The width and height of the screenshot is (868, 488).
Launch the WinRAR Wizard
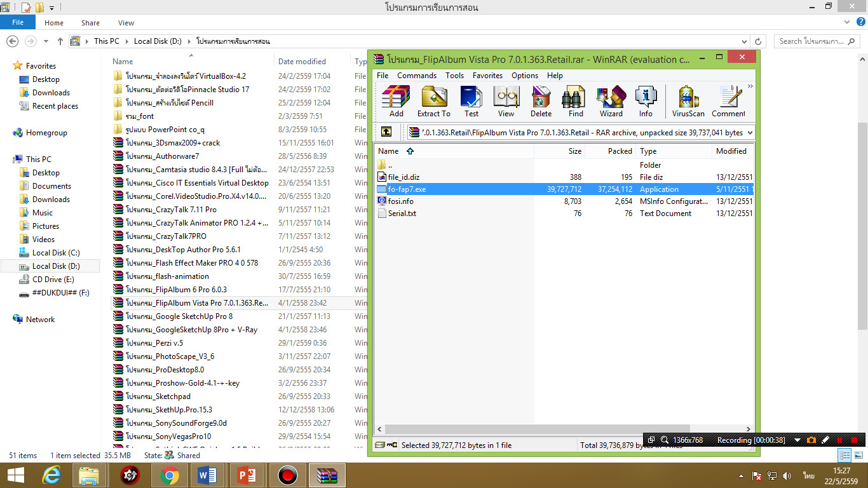pos(611,102)
